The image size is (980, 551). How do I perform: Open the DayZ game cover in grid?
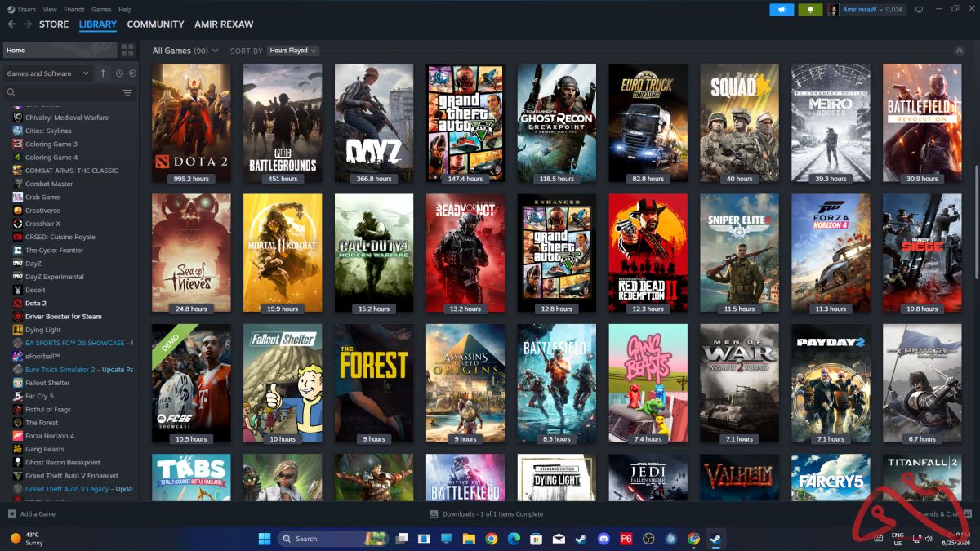[374, 123]
